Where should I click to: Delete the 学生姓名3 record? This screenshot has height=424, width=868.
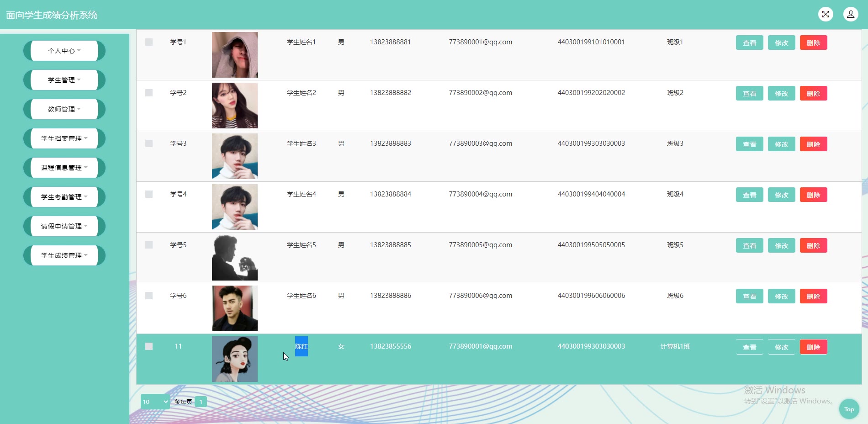click(x=813, y=144)
